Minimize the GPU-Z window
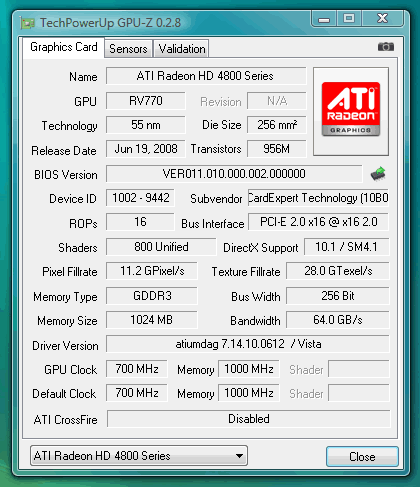 pyautogui.click(x=324, y=18)
